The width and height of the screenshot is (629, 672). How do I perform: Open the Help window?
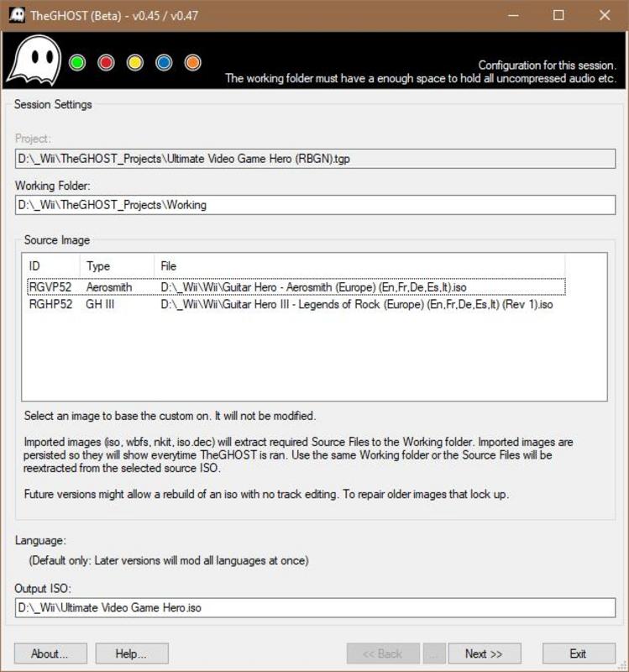[132, 654]
